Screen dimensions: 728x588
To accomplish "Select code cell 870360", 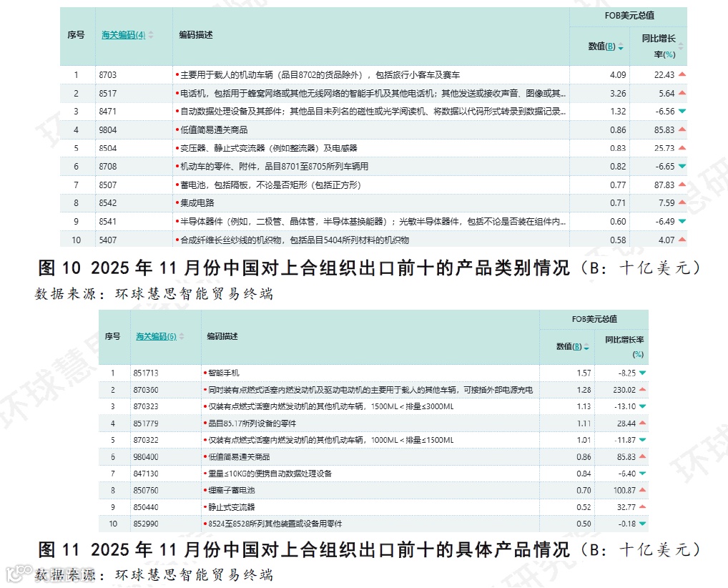I will [x=146, y=390].
